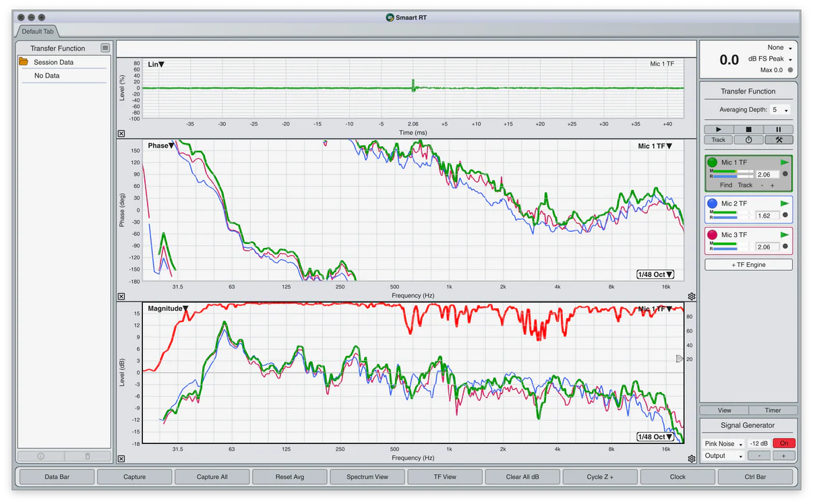Screen dimensions: 813x504
Task: Open the stopwatch delay icon
Action: click(748, 140)
